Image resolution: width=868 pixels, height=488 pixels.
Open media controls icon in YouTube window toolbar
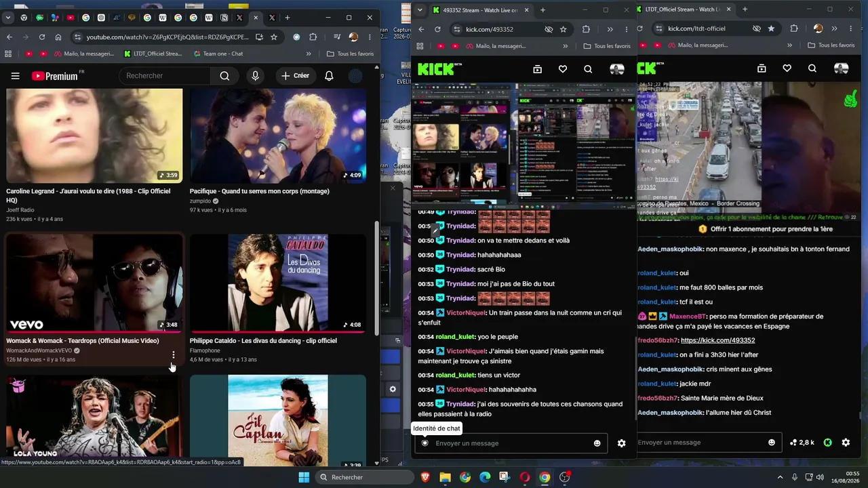337,37
